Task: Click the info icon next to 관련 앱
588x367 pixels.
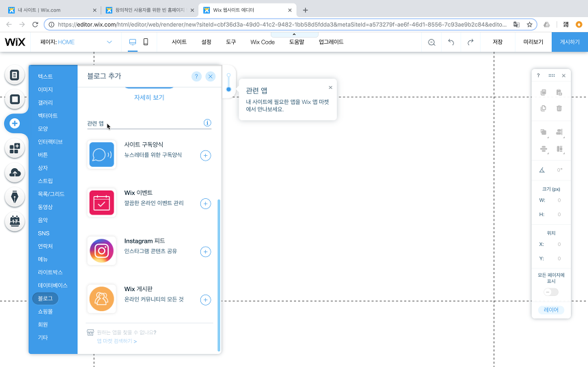Action: [x=207, y=122]
